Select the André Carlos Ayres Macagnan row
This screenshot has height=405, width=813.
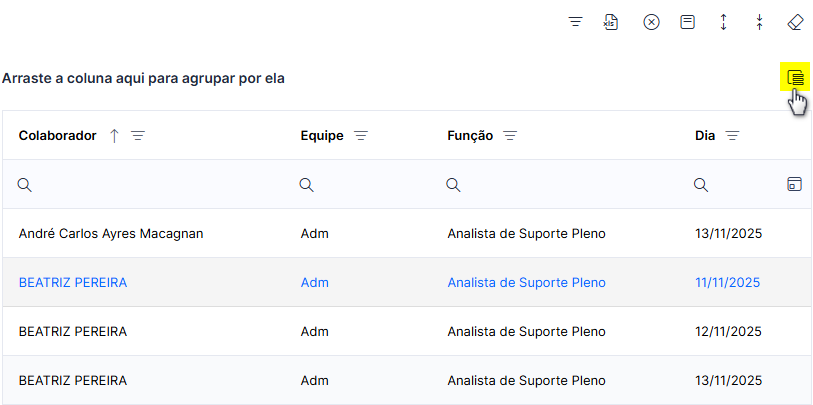(406, 234)
